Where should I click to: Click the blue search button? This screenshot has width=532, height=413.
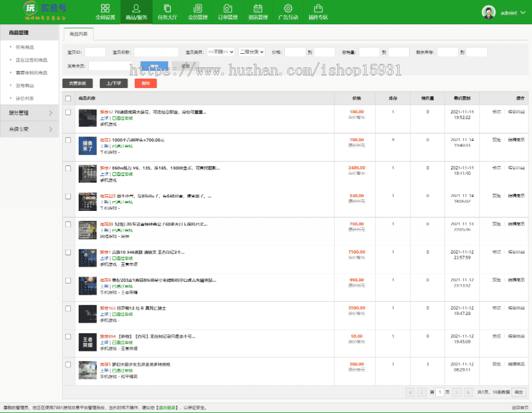pos(154,66)
